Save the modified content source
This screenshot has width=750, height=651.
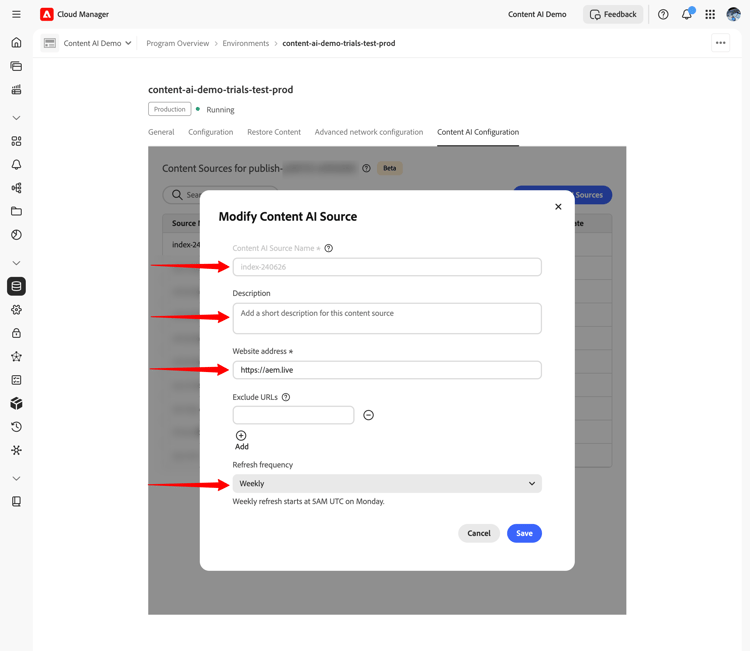(x=524, y=533)
